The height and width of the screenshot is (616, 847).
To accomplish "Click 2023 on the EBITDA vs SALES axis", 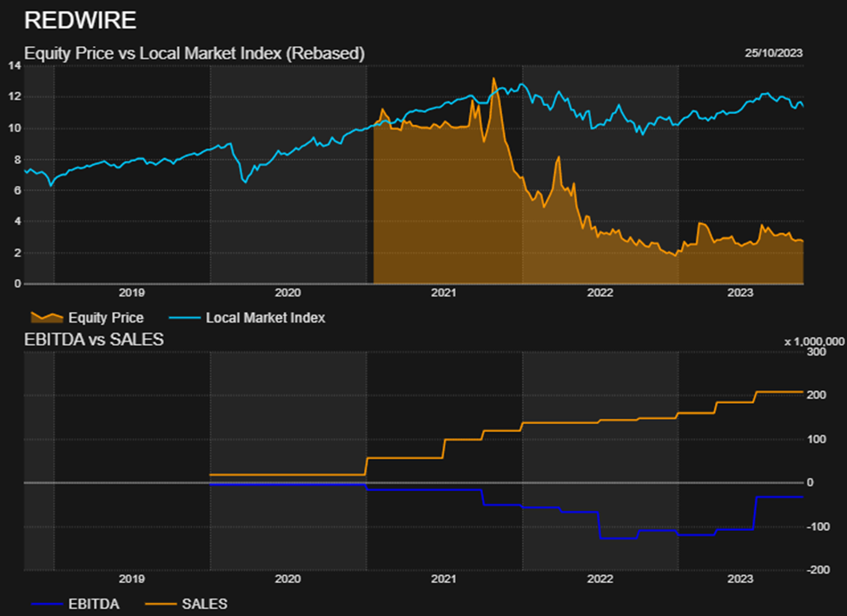I will click(x=739, y=579).
